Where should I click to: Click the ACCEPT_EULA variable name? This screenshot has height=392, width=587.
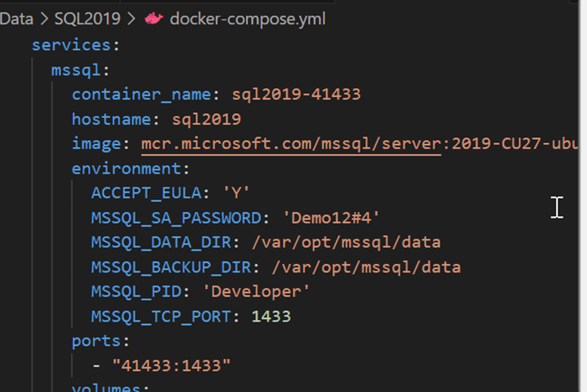(138, 193)
